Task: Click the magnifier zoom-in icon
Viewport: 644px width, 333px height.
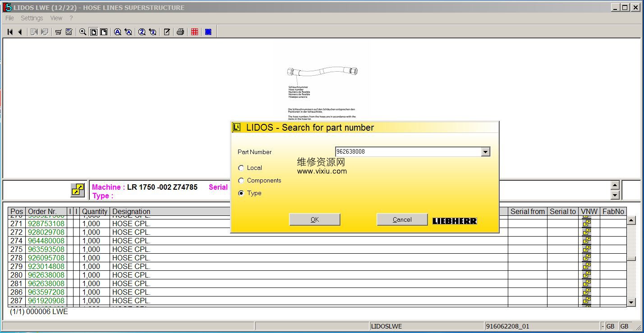Action: [x=83, y=32]
